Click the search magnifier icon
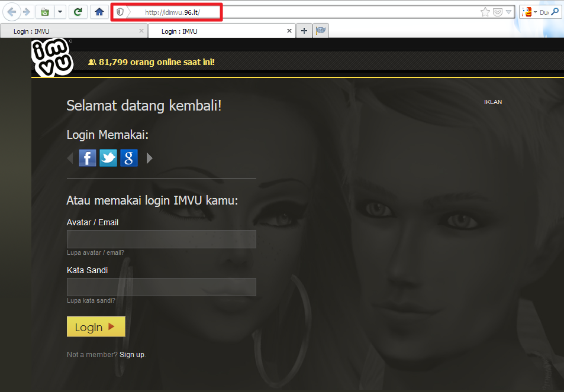Viewport: 564px width, 392px height. (x=555, y=12)
